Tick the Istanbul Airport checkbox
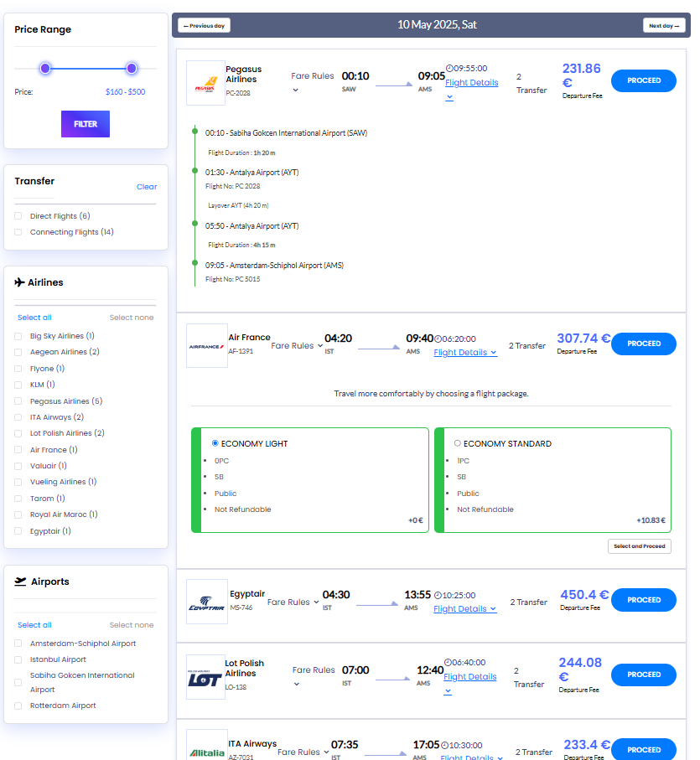This screenshot has height=760, width=700. (18, 659)
